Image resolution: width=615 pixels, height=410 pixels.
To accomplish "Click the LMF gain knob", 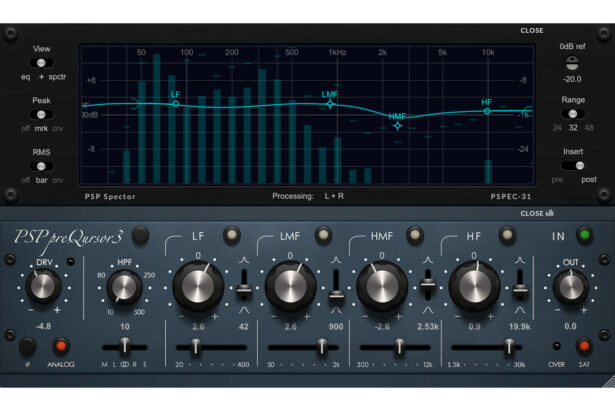I will [x=291, y=286].
